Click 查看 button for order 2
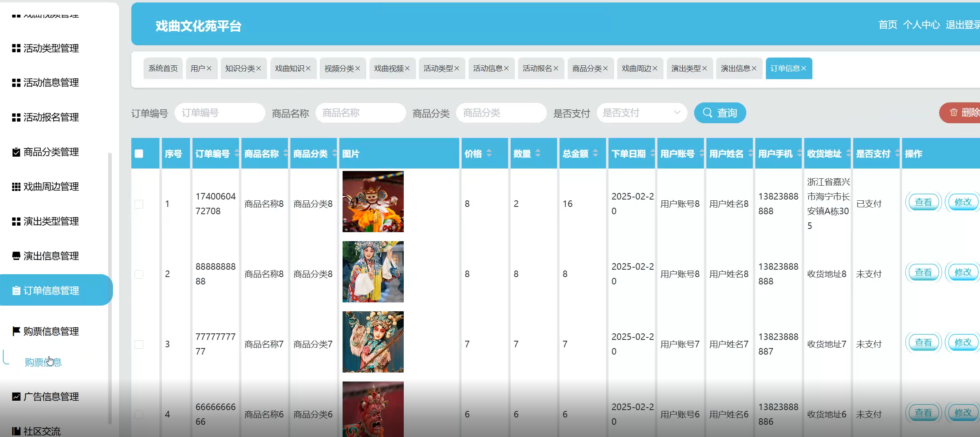Viewport: 980px width, 437px height. 923,273
